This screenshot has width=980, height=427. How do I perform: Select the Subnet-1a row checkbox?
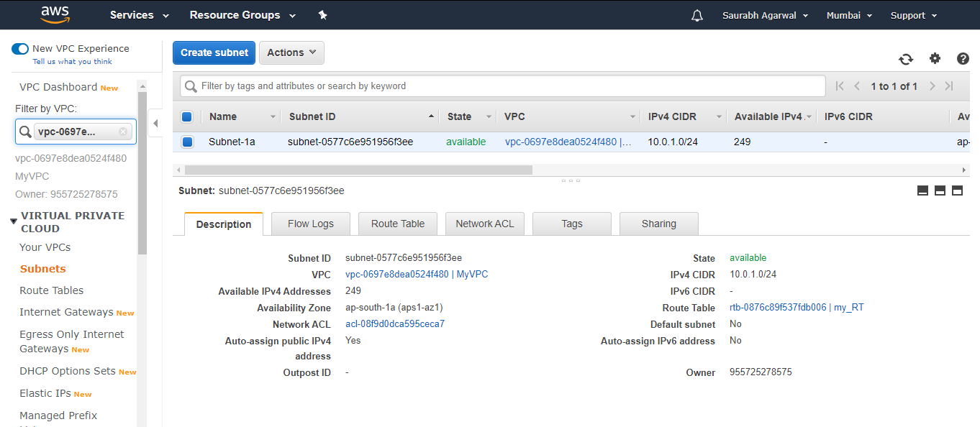pos(187,142)
